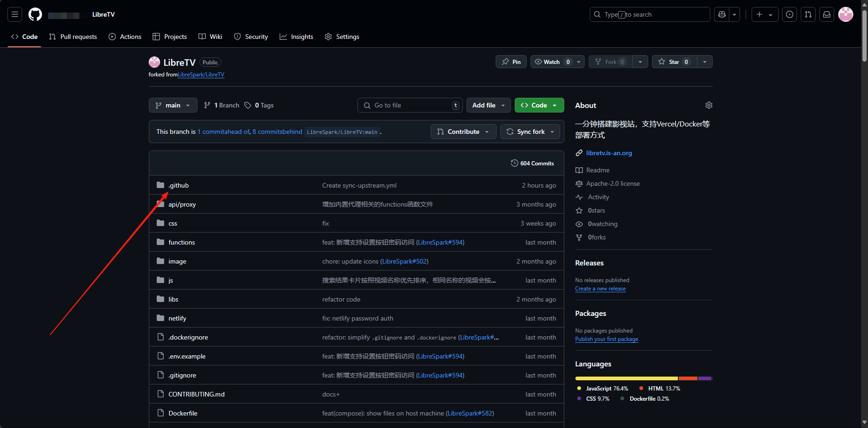Viewport: 868px width, 428px height.
Task: Open the libretv.is-an.org website link
Action: (x=609, y=153)
